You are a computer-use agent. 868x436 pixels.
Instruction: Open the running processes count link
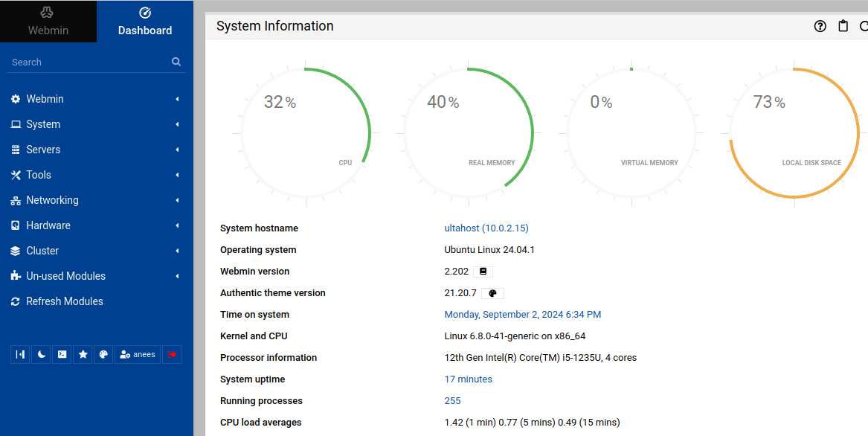[x=452, y=400]
